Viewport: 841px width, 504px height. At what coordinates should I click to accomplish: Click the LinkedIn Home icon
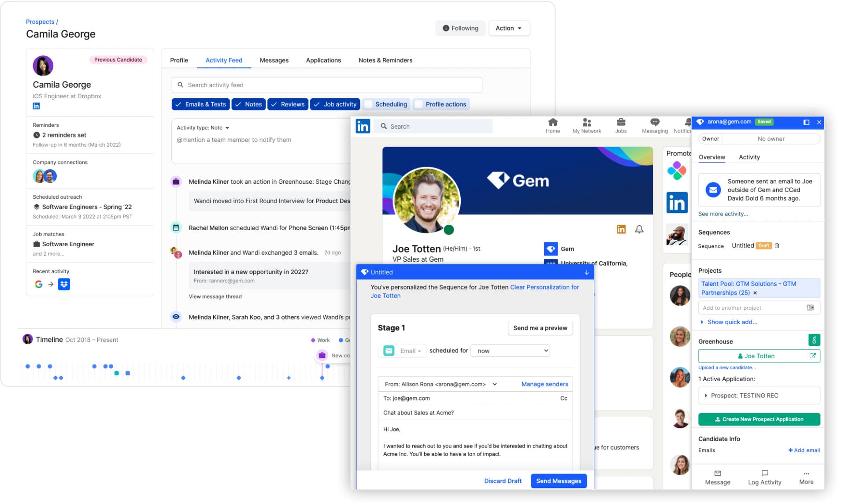pos(552,122)
